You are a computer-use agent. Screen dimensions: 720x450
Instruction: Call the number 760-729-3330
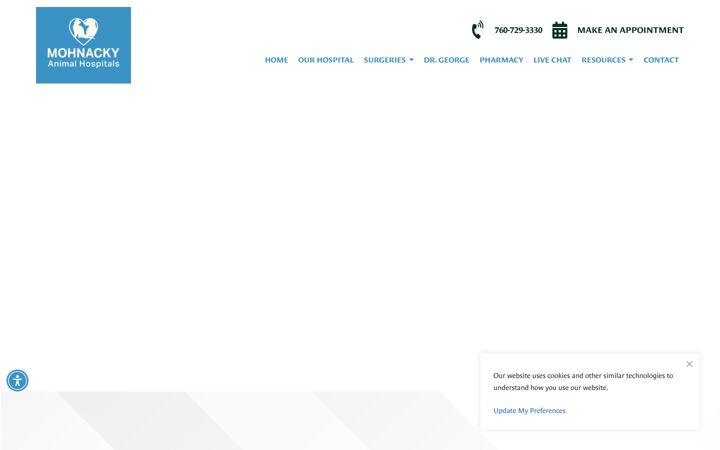[x=518, y=30]
